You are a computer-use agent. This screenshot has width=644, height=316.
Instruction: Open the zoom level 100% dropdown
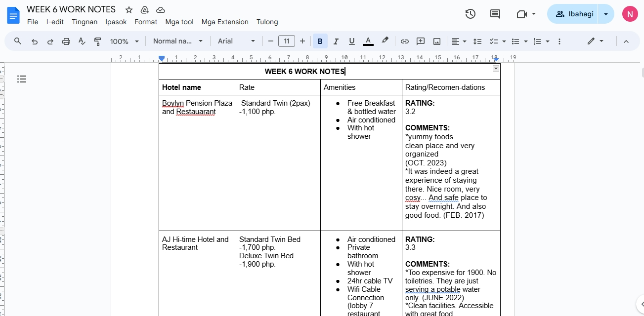click(x=125, y=41)
